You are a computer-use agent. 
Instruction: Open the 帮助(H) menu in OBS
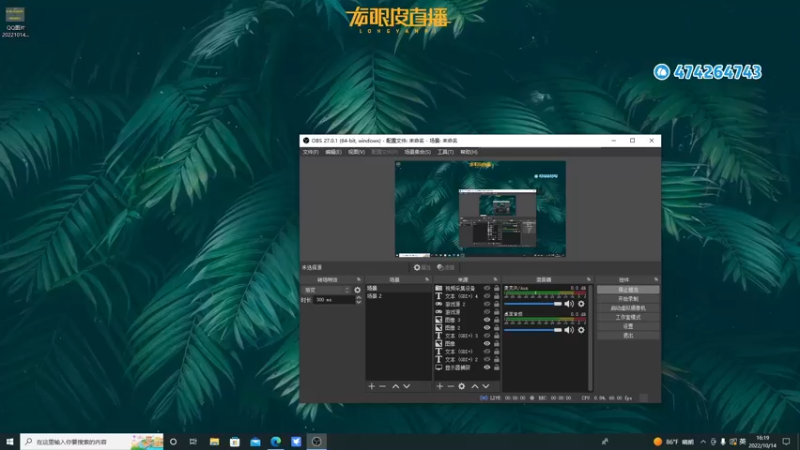coord(469,152)
